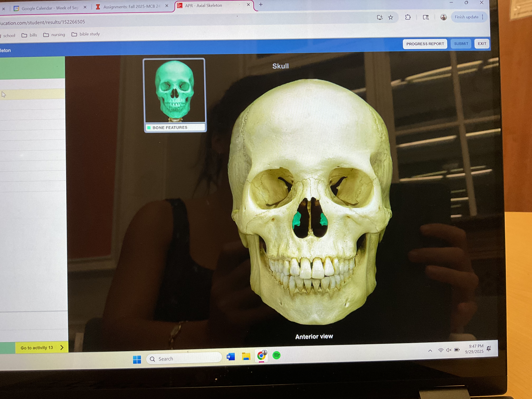Screen dimensions: 532x399
Task: Open Microsoft Word from the taskbar
Action: [231, 356]
